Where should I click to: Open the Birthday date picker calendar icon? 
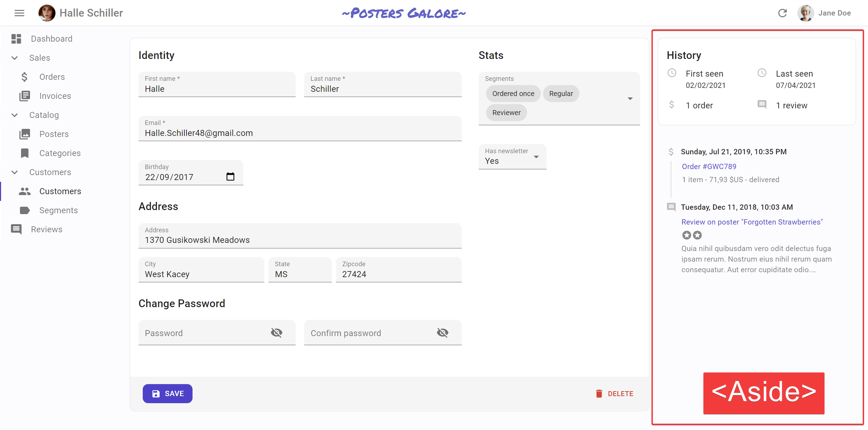[x=231, y=176]
